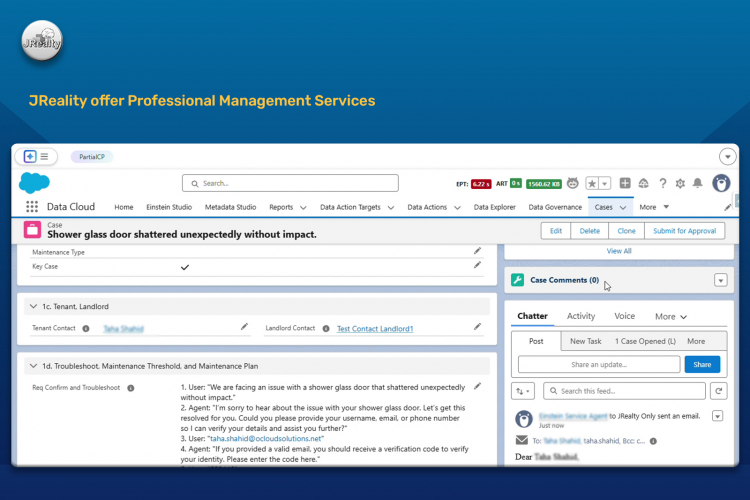Click the global Search field
The height and width of the screenshot is (500, 750).
290,183
